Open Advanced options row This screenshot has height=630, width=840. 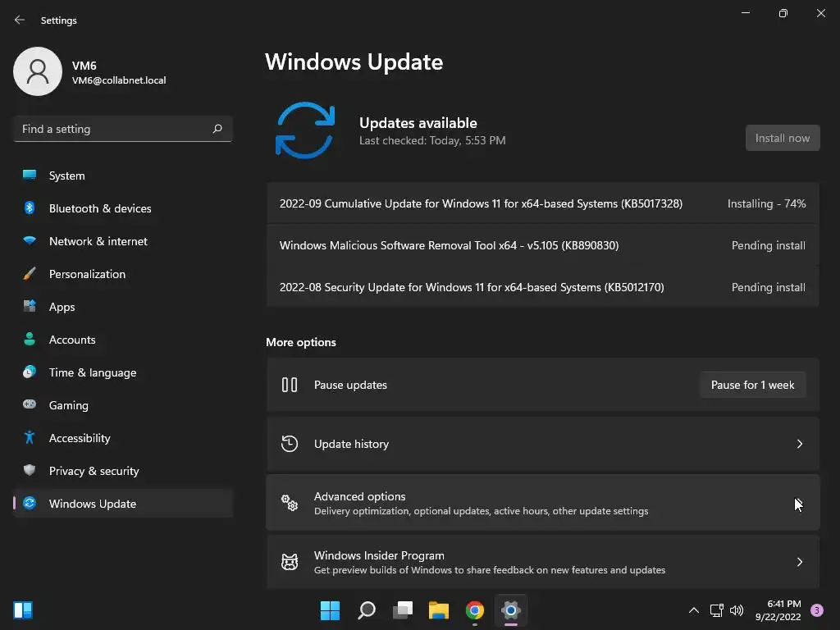tap(543, 503)
